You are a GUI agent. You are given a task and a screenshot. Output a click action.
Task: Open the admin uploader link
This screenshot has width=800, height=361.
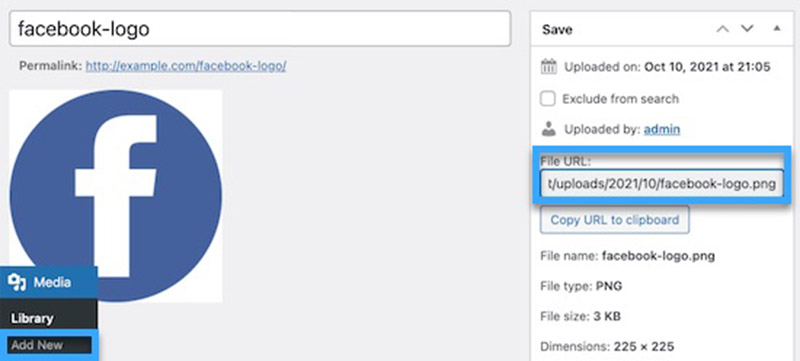662,130
